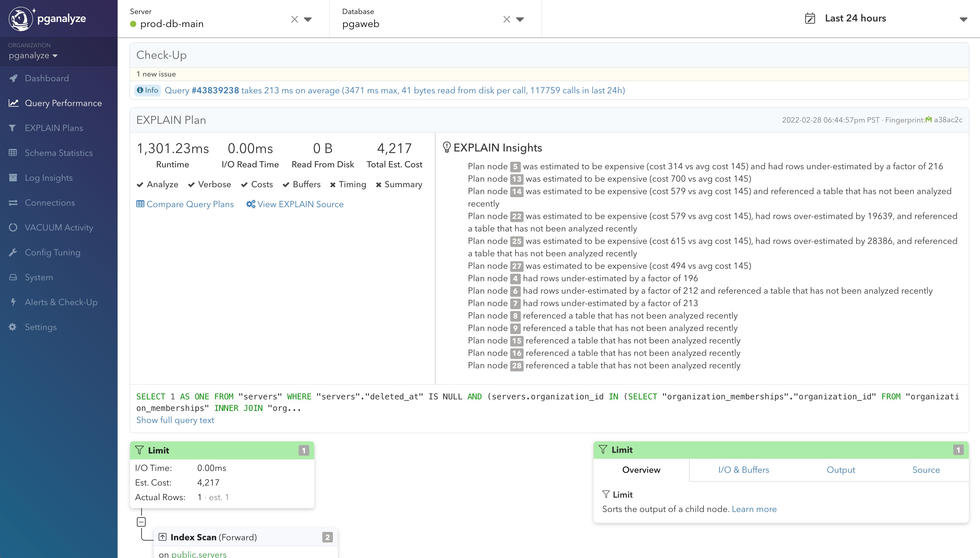Image resolution: width=980 pixels, height=558 pixels.
Task: Click the Analyze option checkmark
Action: click(140, 185)
